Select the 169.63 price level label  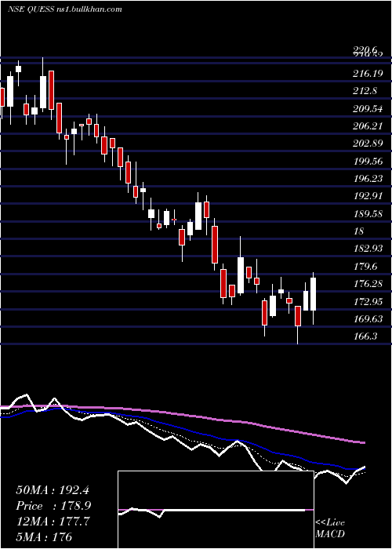click(x=368, y=318)
